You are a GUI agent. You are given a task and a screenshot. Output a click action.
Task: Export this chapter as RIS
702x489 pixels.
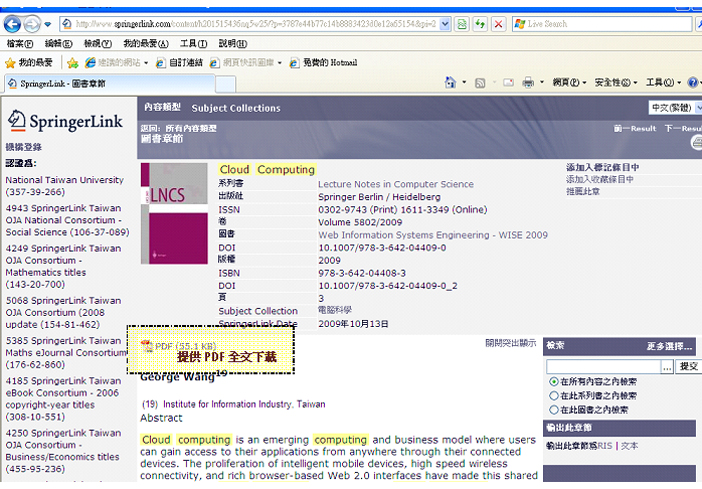(605, 446)
